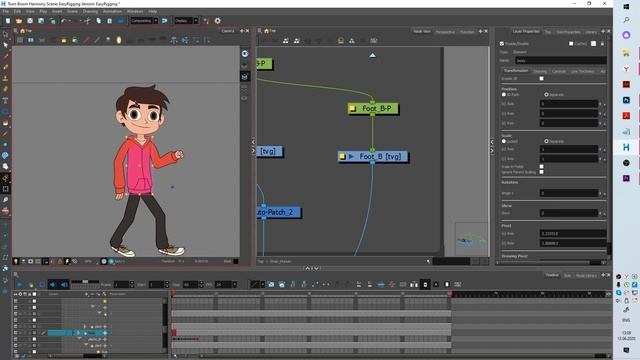Viewport: 640px width, 360px height.
Task: Select the Foot_B [tvg] drawing node
Action: coord(373,156)
